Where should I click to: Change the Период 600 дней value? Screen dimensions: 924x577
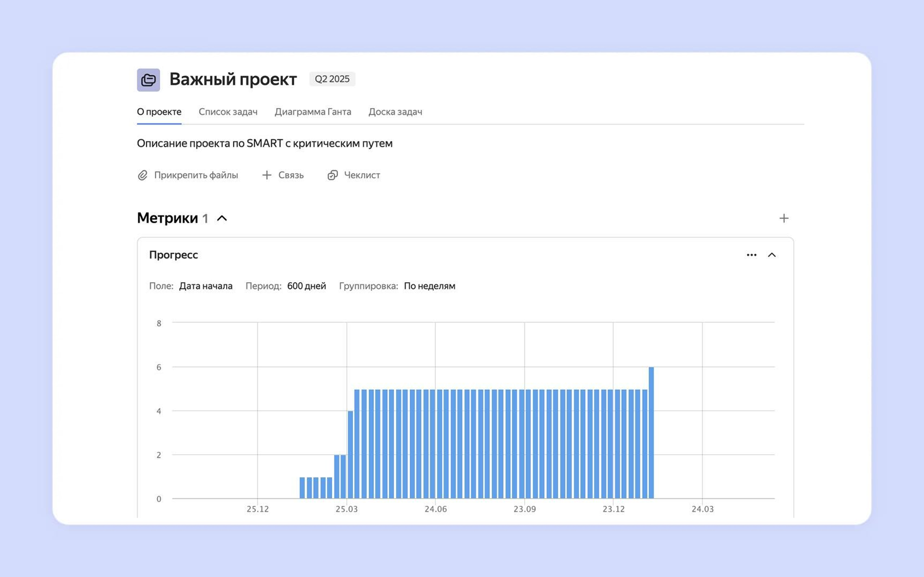[306, 286]
